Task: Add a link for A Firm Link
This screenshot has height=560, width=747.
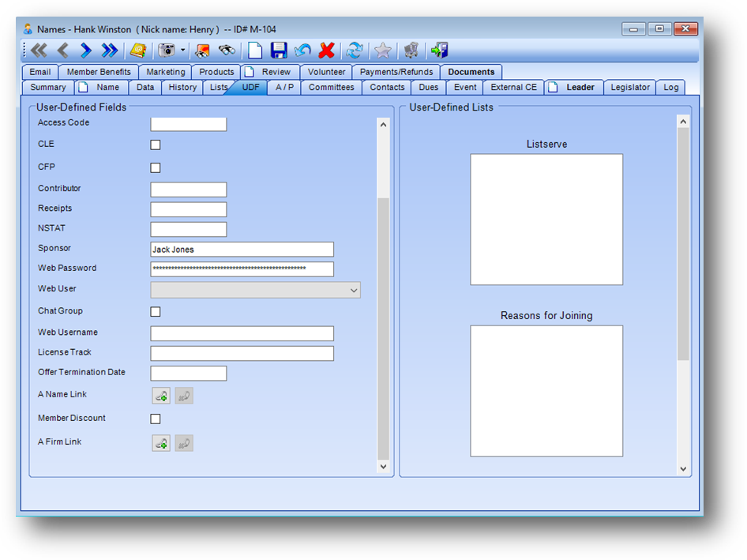Action: [161, 443]
